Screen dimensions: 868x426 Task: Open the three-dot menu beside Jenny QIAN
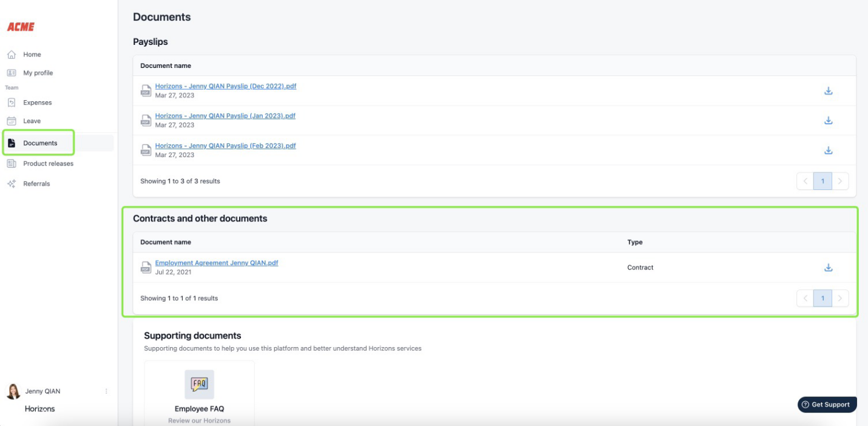(x=106, y=391)
